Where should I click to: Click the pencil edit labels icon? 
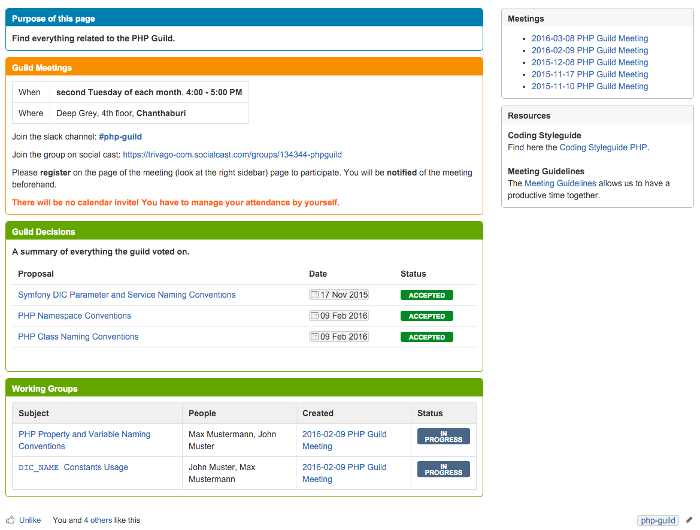click(x=689, y=520)
